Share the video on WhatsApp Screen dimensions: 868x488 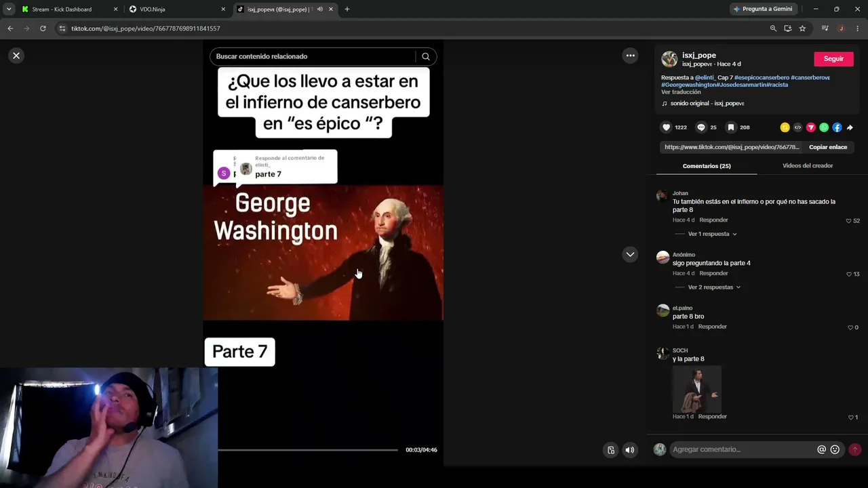pyautogui.click(x=824, y=127)
